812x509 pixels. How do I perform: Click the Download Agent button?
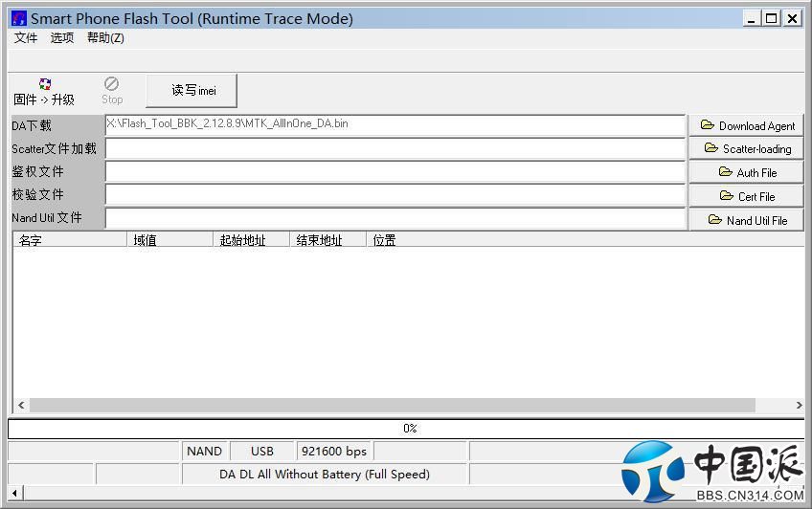[x=746, y=125]
